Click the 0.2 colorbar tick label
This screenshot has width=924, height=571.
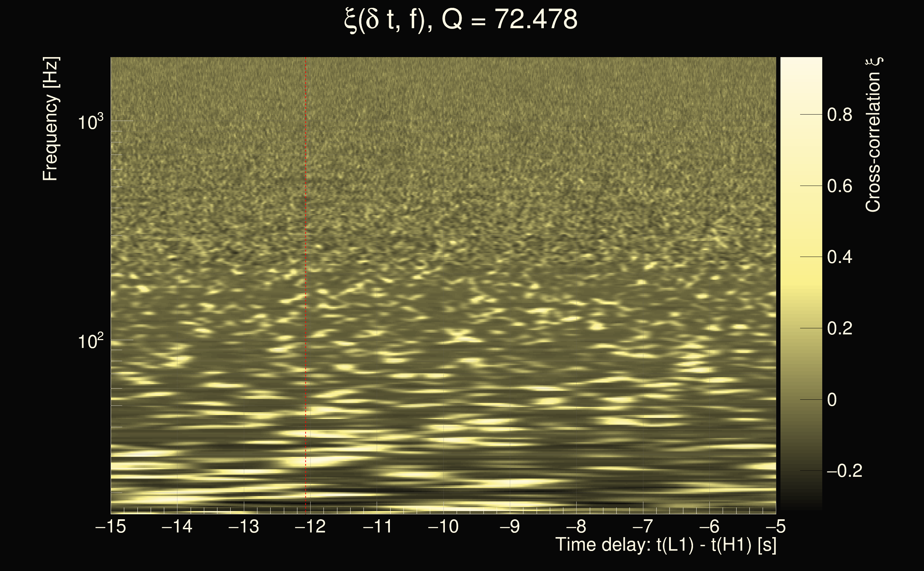839,328
